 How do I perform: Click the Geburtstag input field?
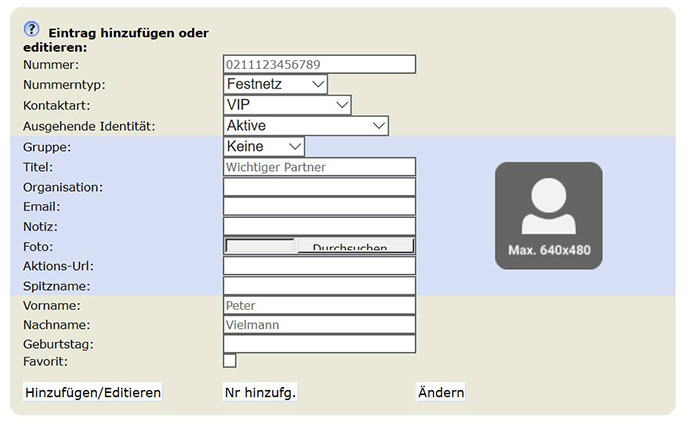coord(319,344)
